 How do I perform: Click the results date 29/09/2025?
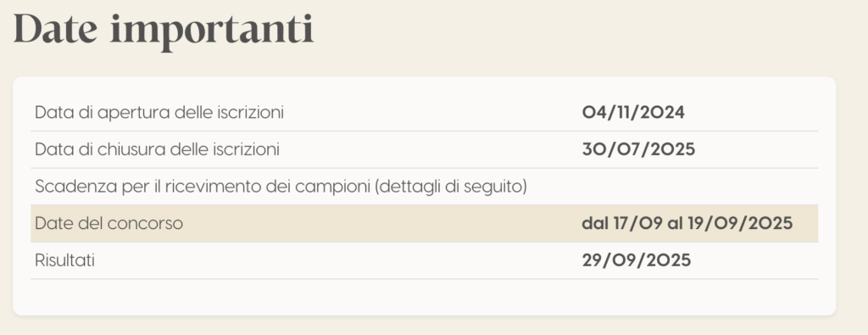[637, 260]
